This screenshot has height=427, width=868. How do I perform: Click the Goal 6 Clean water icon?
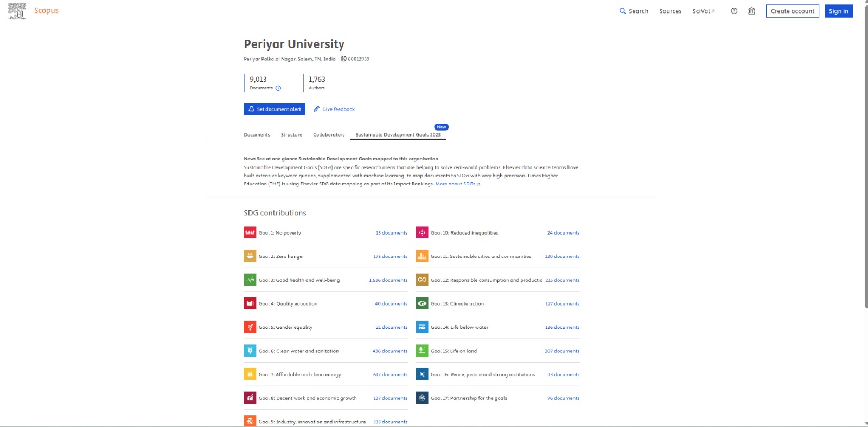click(x=250, y=351)
